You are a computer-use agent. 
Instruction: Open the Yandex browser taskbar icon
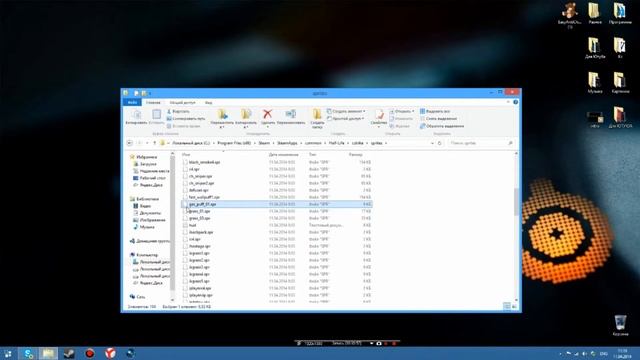click(x=110, y=353)
